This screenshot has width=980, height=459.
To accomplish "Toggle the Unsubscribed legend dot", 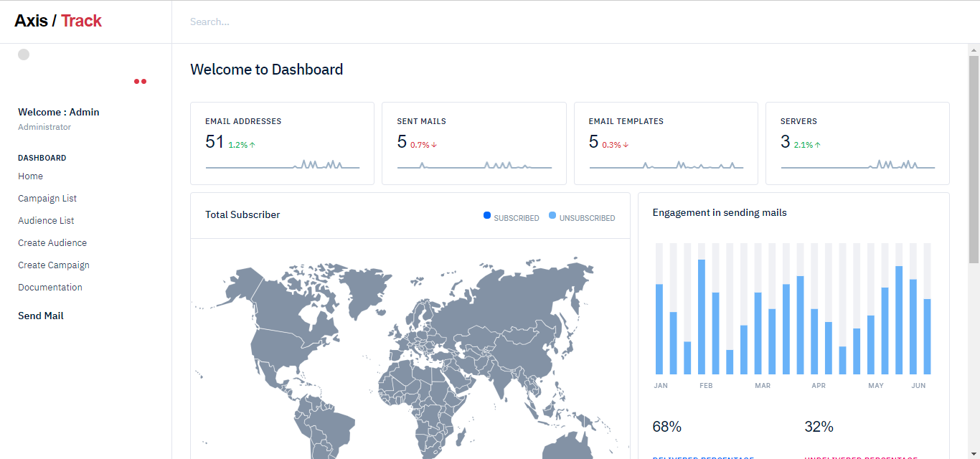I will [552, 215].
